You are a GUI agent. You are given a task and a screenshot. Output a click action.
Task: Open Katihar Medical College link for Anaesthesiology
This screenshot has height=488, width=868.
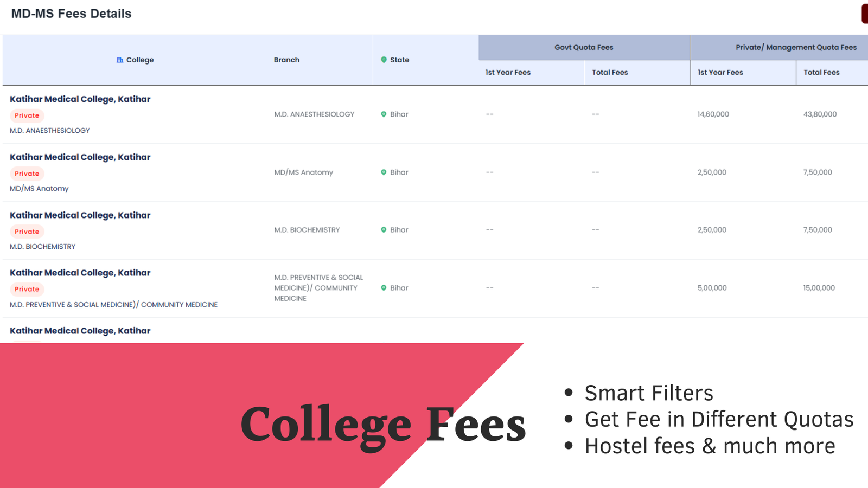80,99
